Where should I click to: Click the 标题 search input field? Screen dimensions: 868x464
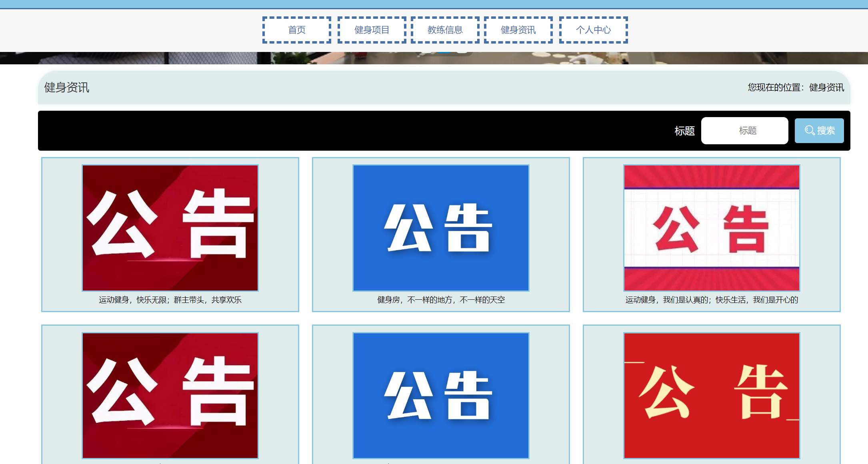tap(744, 130)
